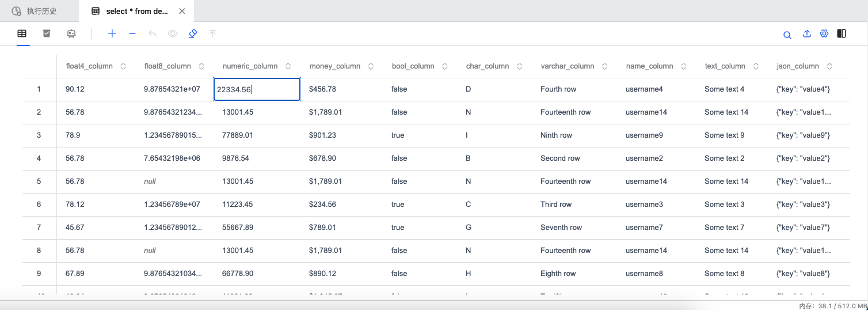Open the robot assistant icon
This screenshot has width=868, height=310.
[x=71, y=33]
